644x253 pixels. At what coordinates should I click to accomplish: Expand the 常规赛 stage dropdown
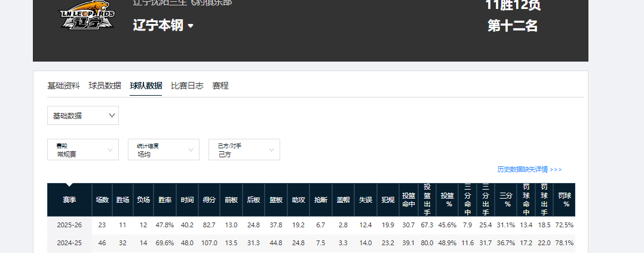coord(83,150)
